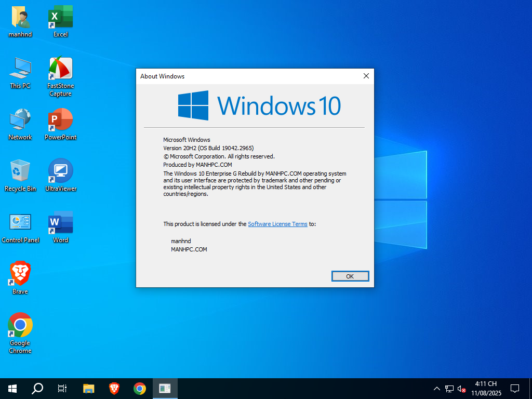Image resolution: width=532 pixels, height=399 pixels.
Task: Click OK in the About Windows dialog
Action: (x=350, y=276)
